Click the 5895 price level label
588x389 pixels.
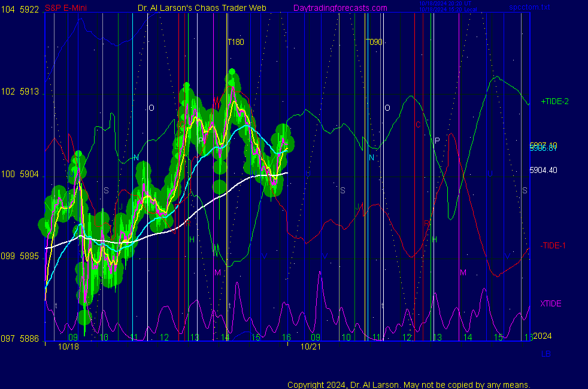29,256
